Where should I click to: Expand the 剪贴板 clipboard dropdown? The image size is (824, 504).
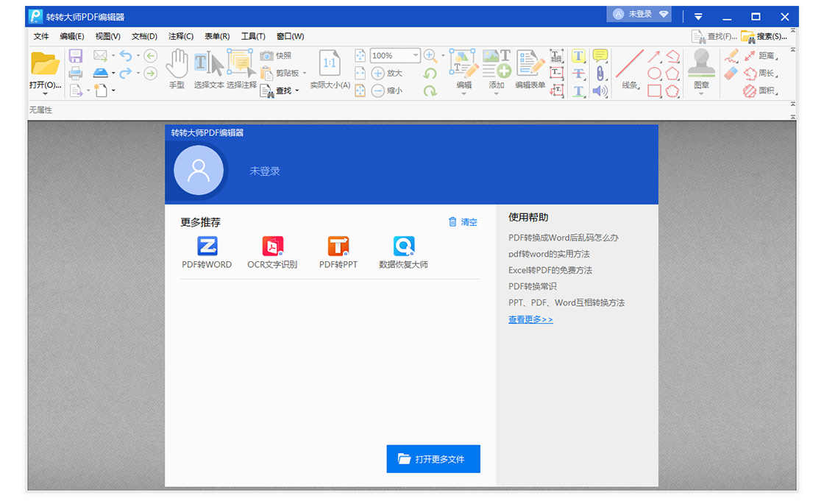pyautogui.click(x=305, y=73)
